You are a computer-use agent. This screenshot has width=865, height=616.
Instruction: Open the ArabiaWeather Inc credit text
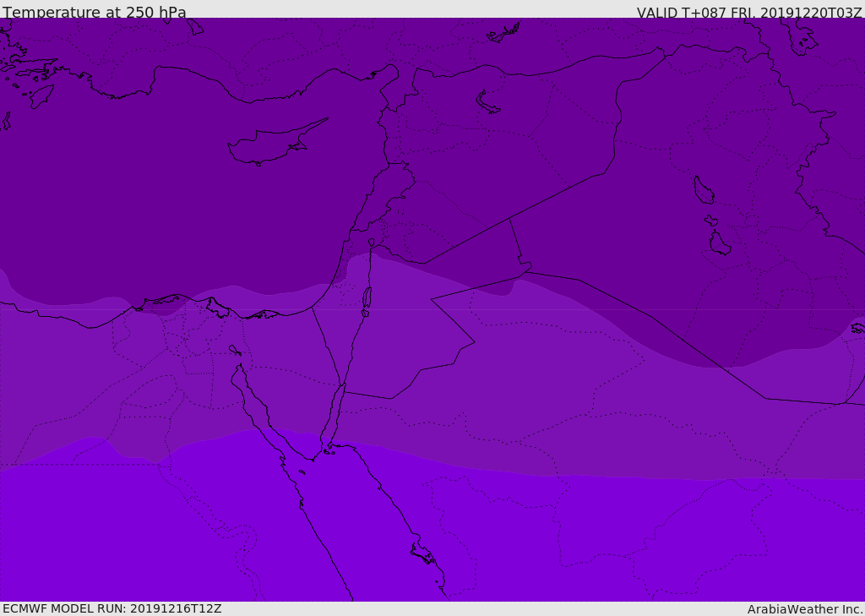804,609
